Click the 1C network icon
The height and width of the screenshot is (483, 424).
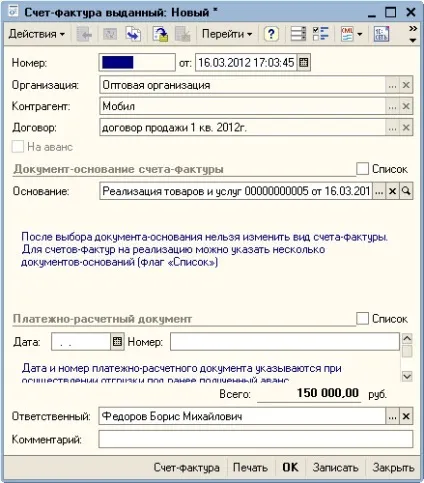tap(381, 34)
